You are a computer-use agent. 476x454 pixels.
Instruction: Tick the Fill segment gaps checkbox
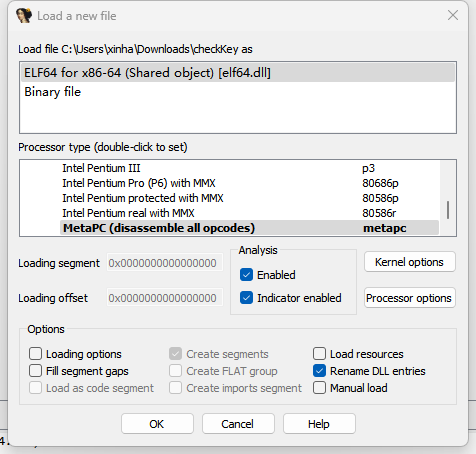pyautogui.click(x=35, y=371)
